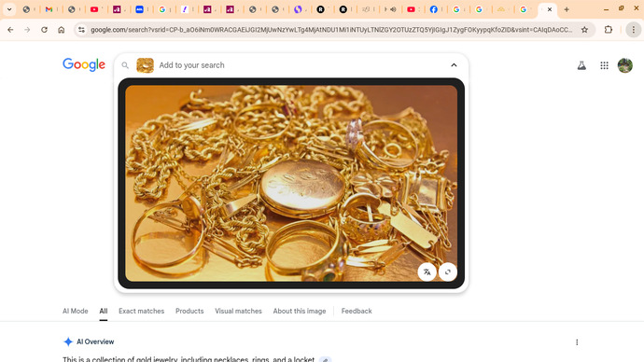
Task: Open the Google apps grid
Action: [604, 65]
